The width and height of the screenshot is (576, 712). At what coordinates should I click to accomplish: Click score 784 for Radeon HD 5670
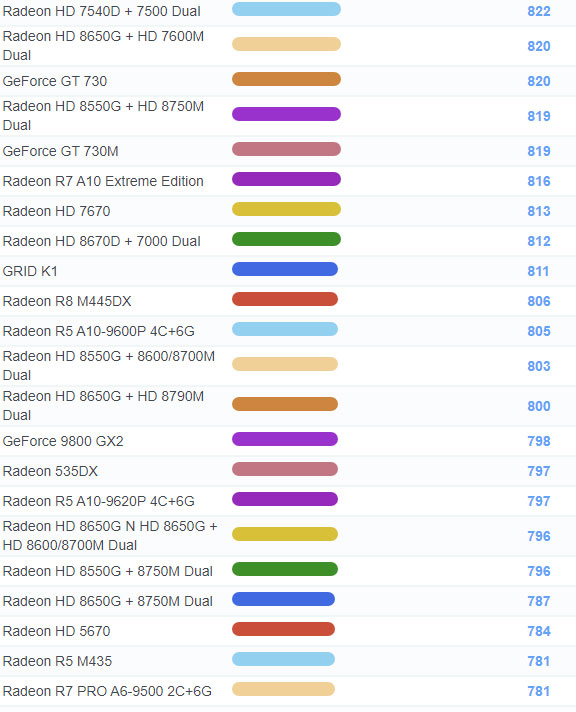coord(539,631)
